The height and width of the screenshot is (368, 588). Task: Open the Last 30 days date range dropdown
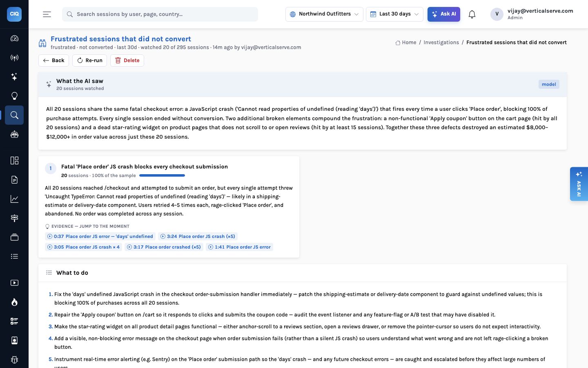tap(394, 14)
